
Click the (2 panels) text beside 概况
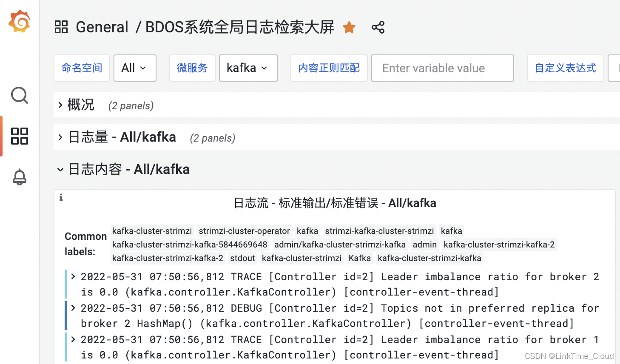[x=131, y=105]
